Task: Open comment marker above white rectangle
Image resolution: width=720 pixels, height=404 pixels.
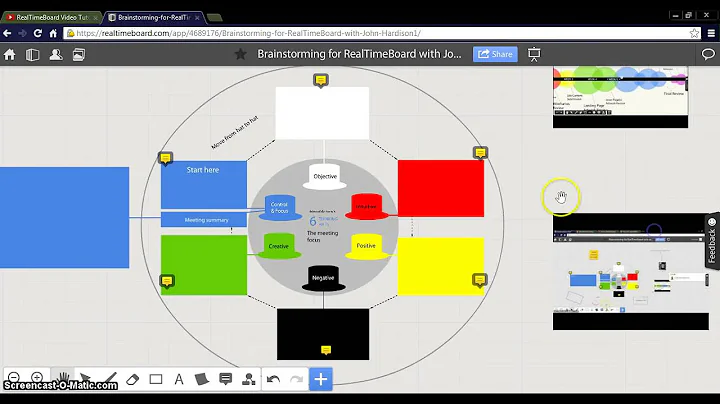Action: pyautogui.click(x=321, y=80)
